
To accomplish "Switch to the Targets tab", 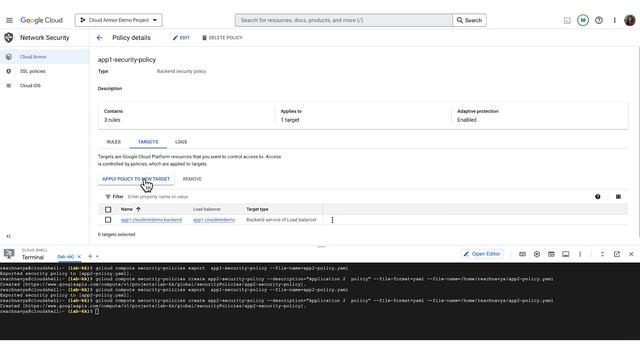I will point(148,142).
